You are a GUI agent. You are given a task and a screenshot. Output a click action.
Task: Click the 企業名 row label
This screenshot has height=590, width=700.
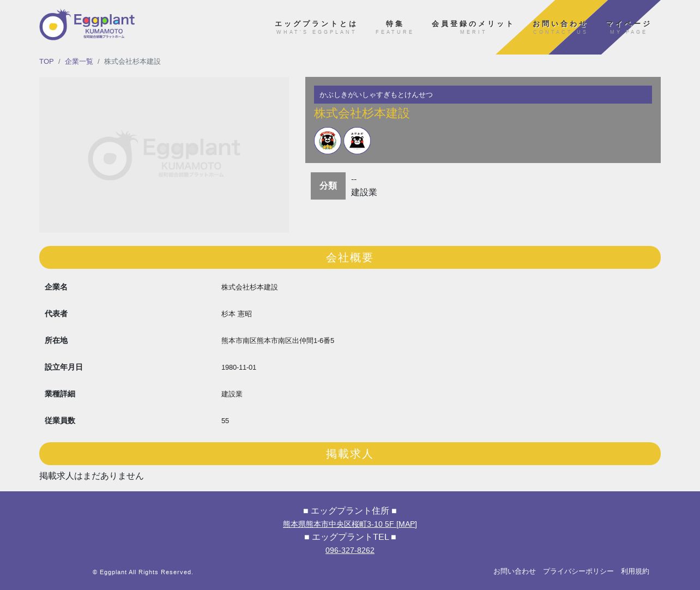[56, 287]
